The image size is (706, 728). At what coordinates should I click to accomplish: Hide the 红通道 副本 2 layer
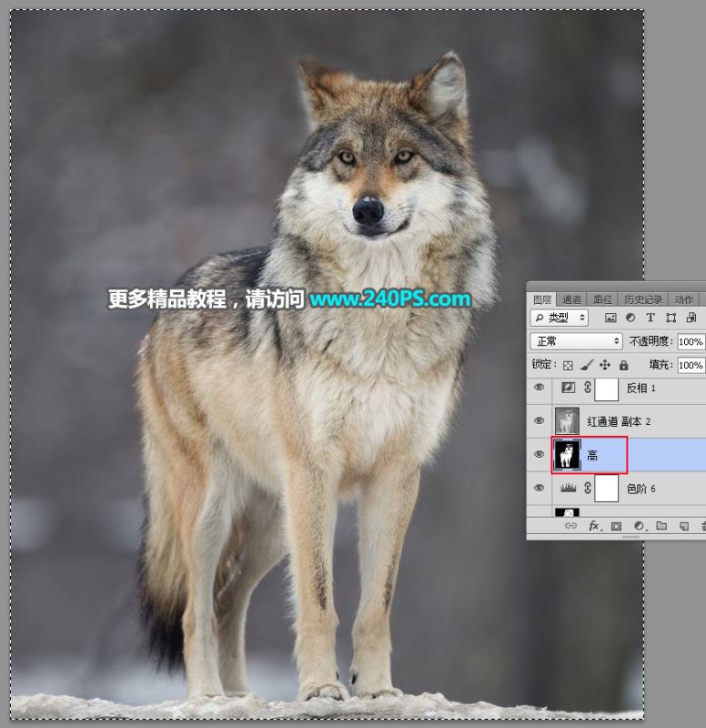539,420
